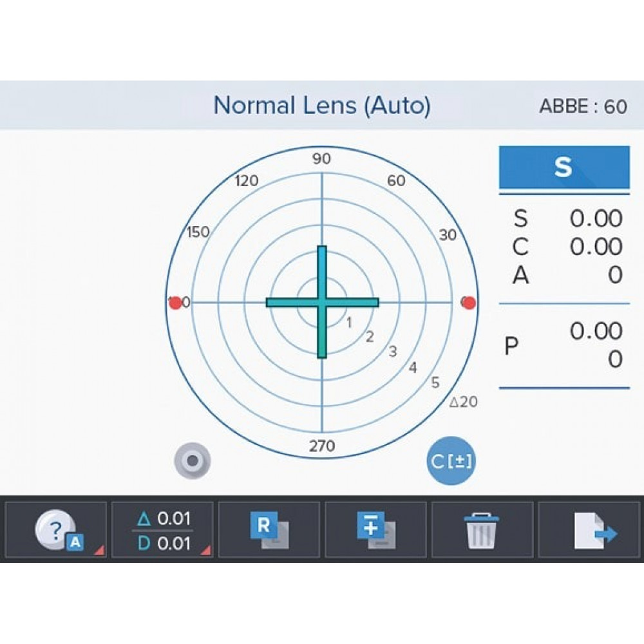The width and height of the screenshot is (644, 644).
Task: Delete measurement with the trash icon
Action: [x=482, y=530]
